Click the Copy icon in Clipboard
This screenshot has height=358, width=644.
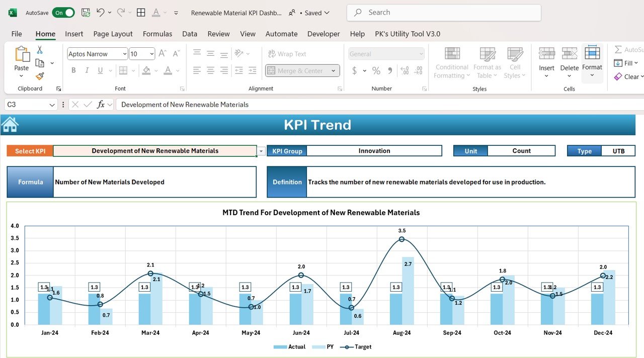[x=40, y=63]
